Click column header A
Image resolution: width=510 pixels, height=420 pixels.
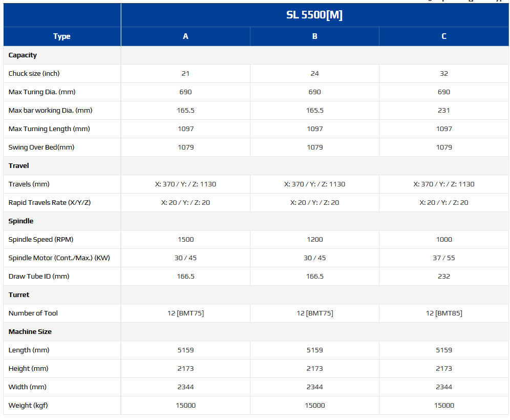(x=185, y=36)
